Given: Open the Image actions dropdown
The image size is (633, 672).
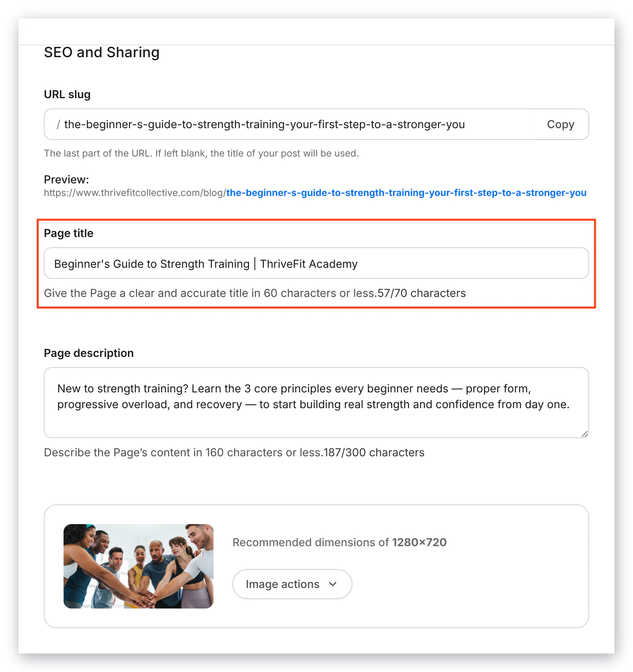Looking at the screenshot, I should pyautogui.click(x=292, y=584).
